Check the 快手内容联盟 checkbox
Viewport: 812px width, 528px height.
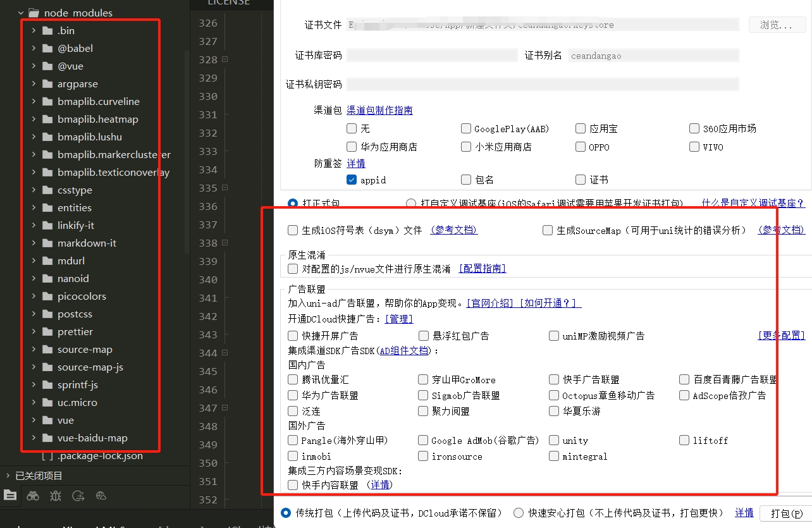coord(293,485)
